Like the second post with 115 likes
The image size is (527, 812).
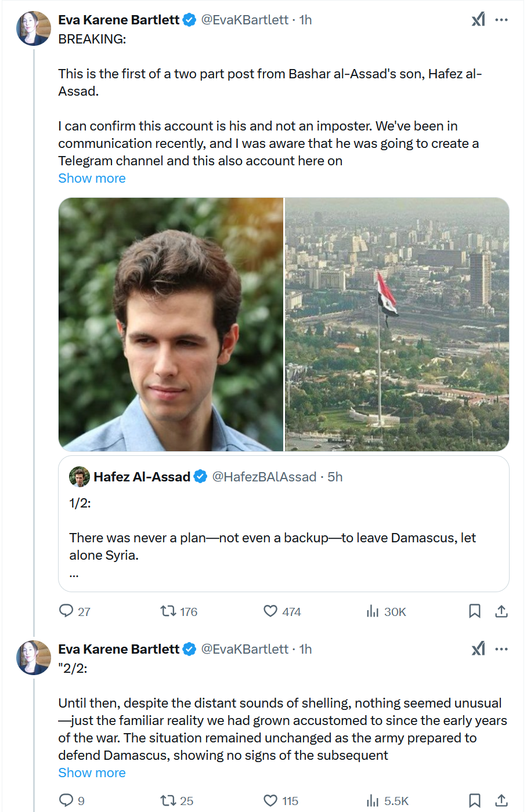270,800
